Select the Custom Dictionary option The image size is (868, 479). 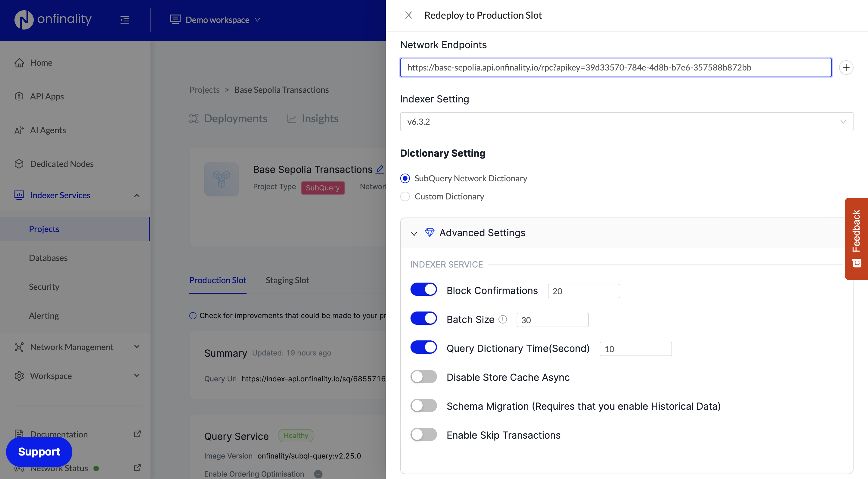405,196
